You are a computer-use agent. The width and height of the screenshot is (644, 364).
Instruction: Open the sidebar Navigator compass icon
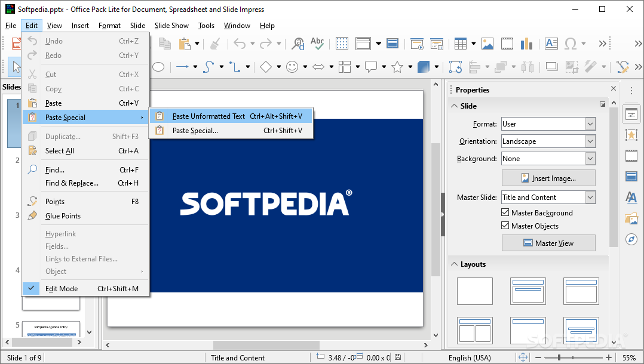pyautogui.click(x=631, y=239)
